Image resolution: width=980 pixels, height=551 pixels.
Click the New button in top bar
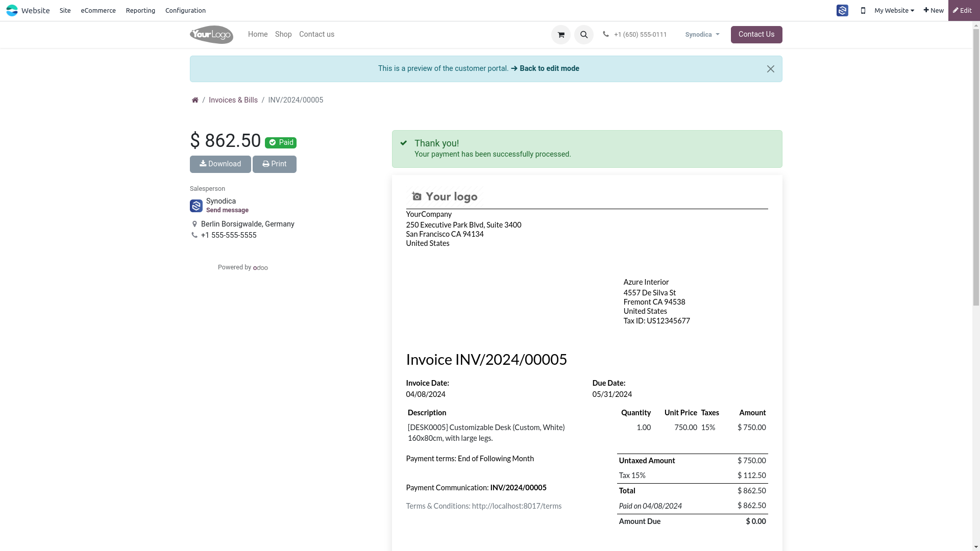click(x=934, y=10)
